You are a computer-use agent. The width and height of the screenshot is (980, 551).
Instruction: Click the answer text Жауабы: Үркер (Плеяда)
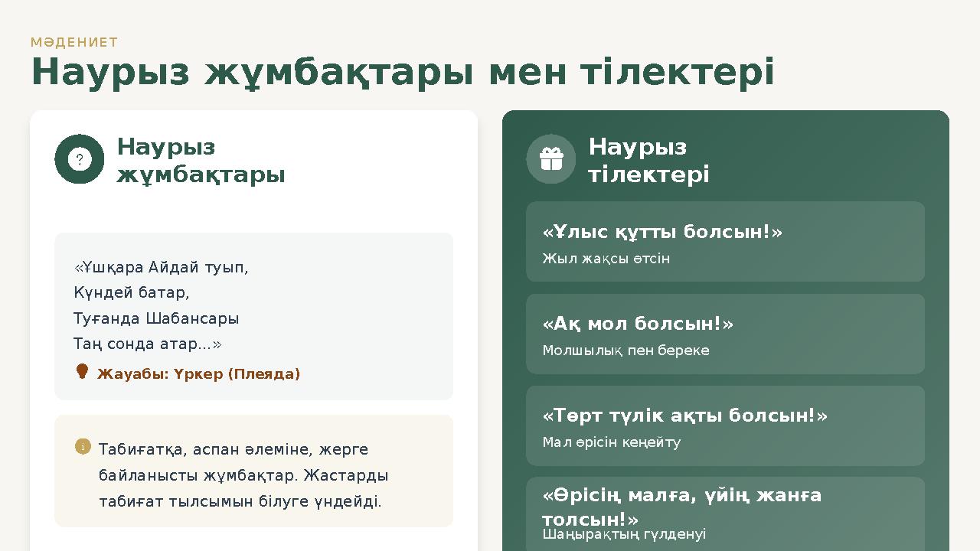(198, 374)
